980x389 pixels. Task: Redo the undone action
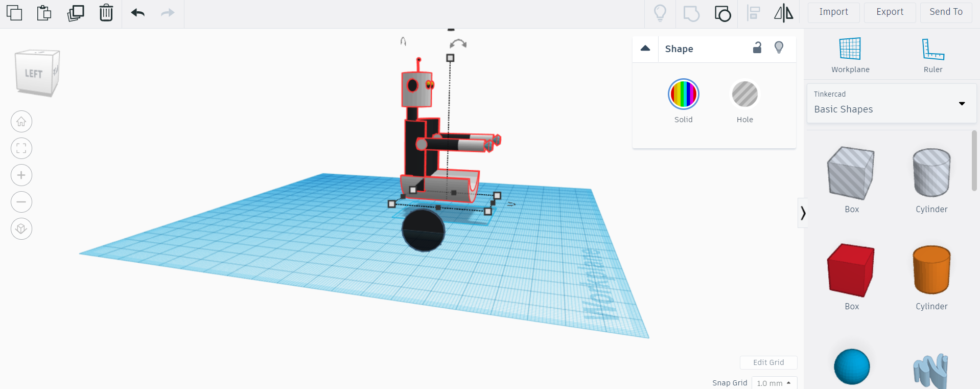coord(168,13)
